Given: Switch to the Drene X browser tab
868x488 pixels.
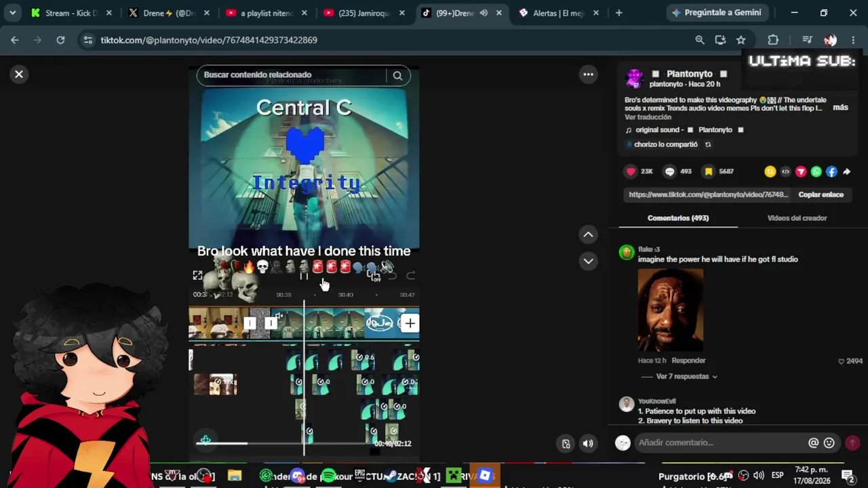Looking at the screenshot, I should click(x=170, y=13).
